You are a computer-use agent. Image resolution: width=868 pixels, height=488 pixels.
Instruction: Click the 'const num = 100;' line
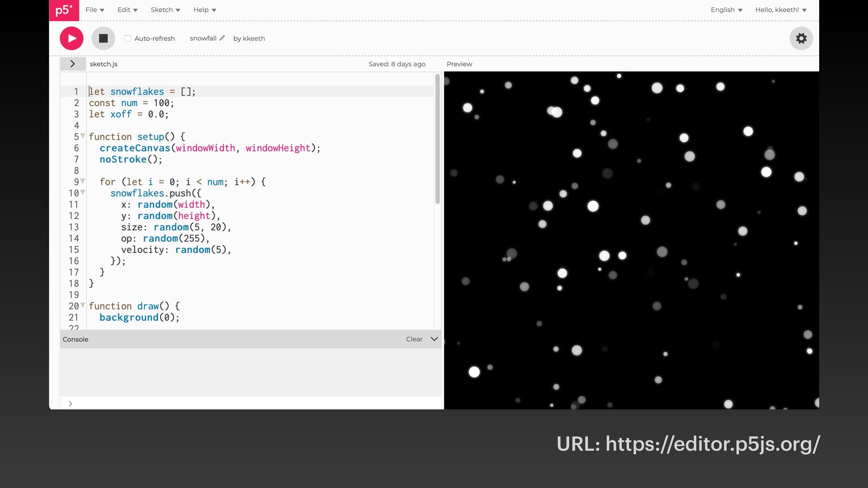pyautogui.click(x=131, y=103)
